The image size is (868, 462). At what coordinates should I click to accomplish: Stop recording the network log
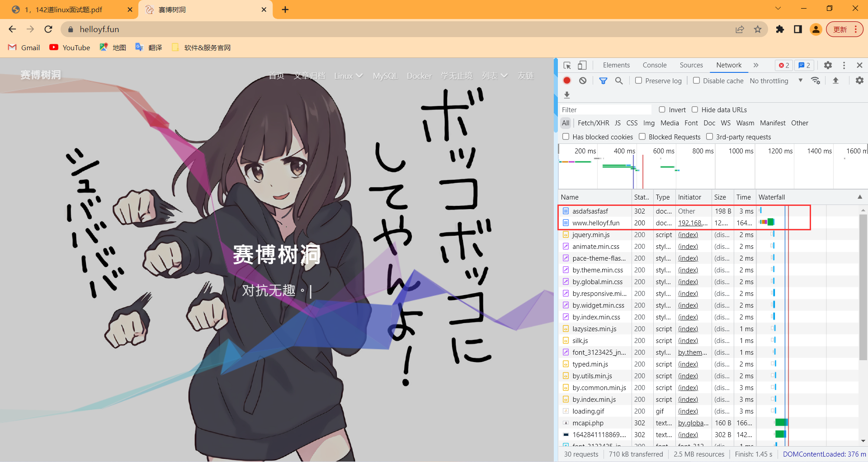click(x=567, y=81)
